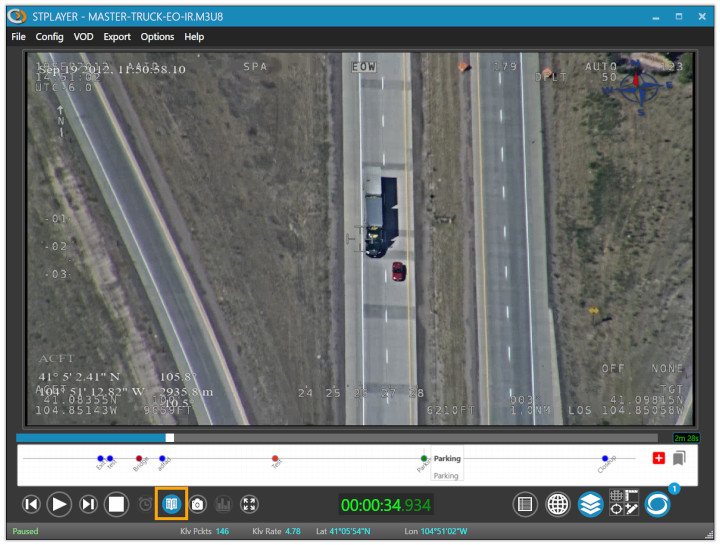Open the File menu
This screenshot has width=720, height=545.
pyautogui.click(x=18, y=37)
